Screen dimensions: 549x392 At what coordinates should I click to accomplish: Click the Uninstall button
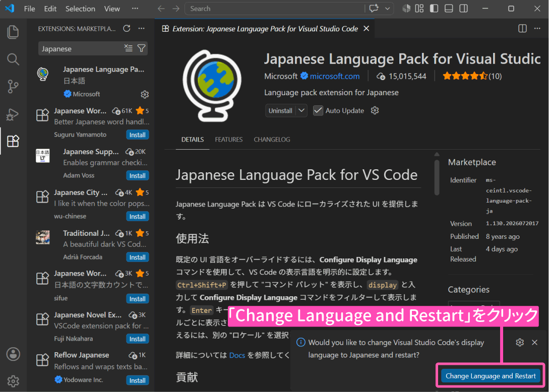tap(280, 111)
